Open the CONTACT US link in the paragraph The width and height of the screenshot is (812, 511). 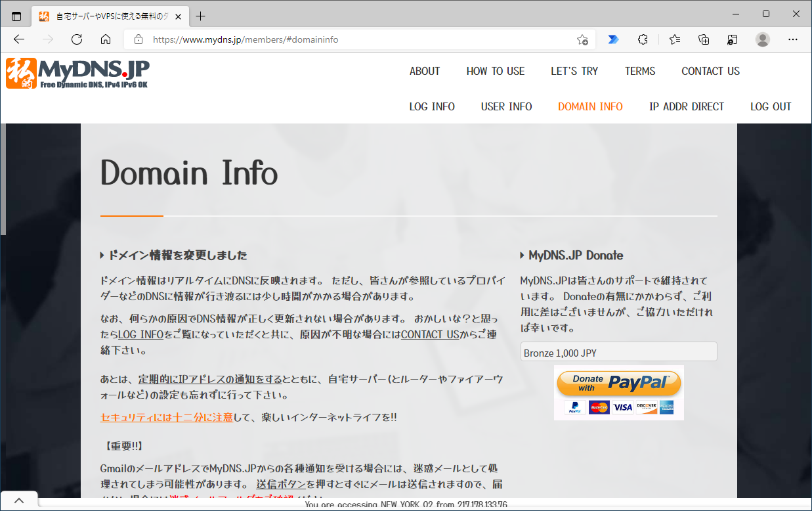(x=430, y=334)
